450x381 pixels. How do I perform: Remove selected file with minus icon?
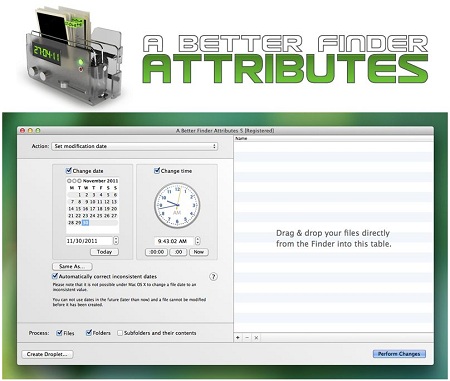click(x=247, y=338)
